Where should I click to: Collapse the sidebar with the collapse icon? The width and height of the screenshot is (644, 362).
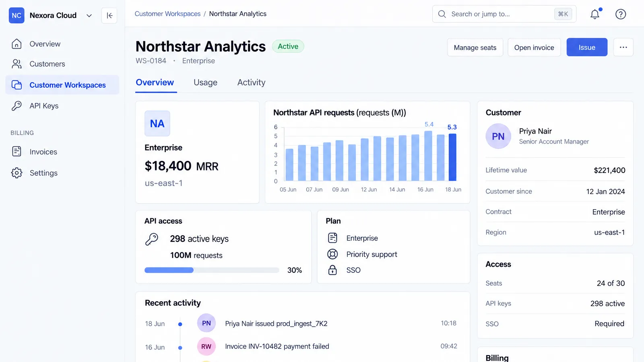click(x=109, y=16)
